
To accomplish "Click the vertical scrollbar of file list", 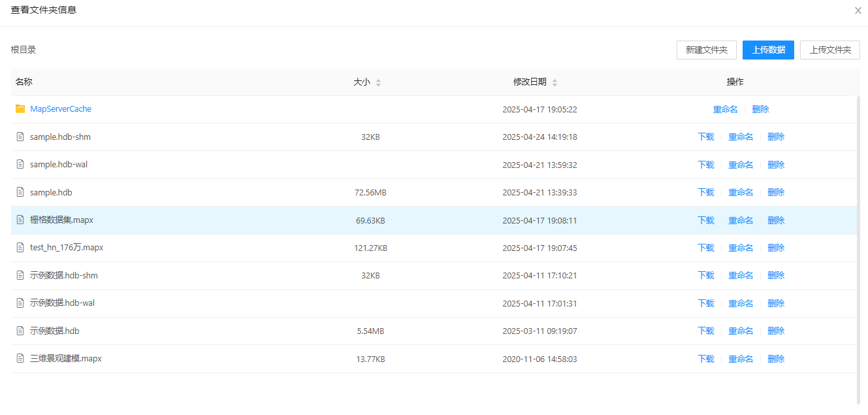I will pyautogui.click(x=858, y=248).
